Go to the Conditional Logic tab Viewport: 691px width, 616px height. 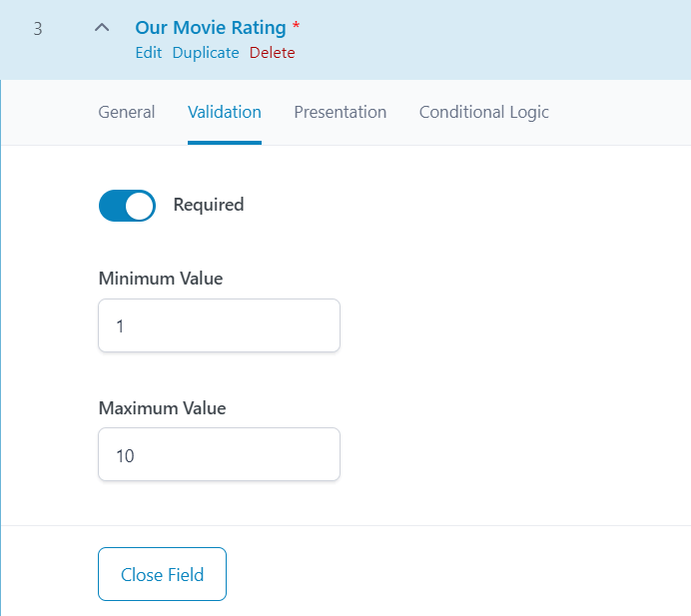pyautogui.click(x=483, y=112)
